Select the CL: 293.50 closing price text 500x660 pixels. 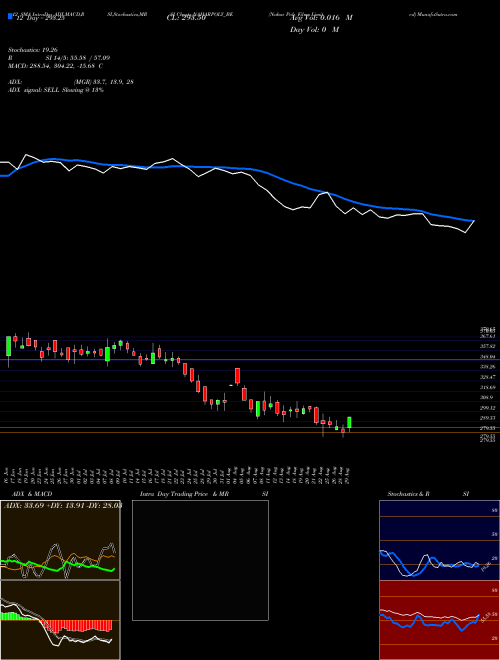(x=186, y=18)
